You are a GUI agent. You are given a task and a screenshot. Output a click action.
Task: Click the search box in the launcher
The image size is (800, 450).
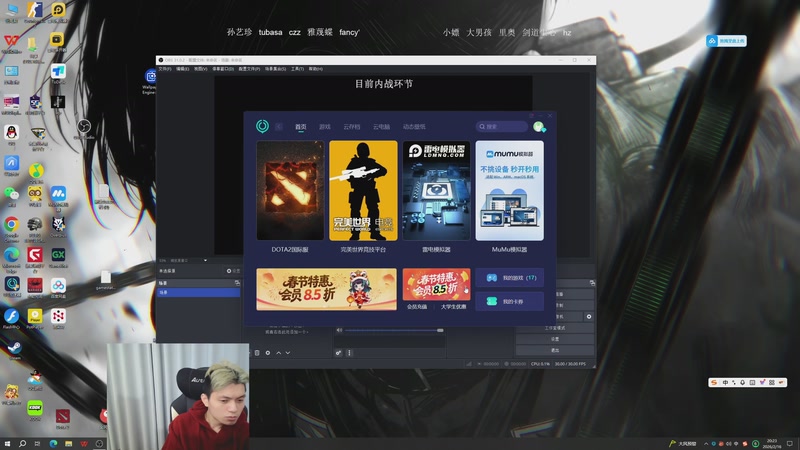pos(502,127)
